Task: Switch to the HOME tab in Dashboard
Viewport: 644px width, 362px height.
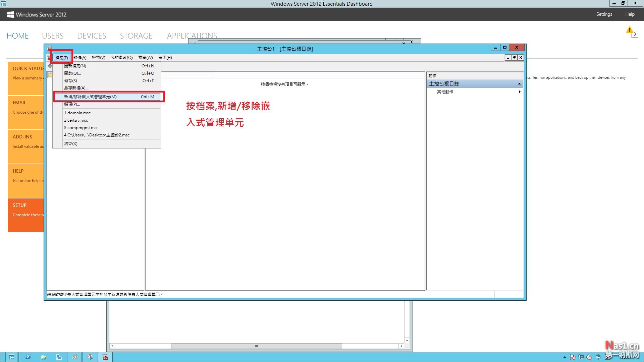Action: (17, 36)
